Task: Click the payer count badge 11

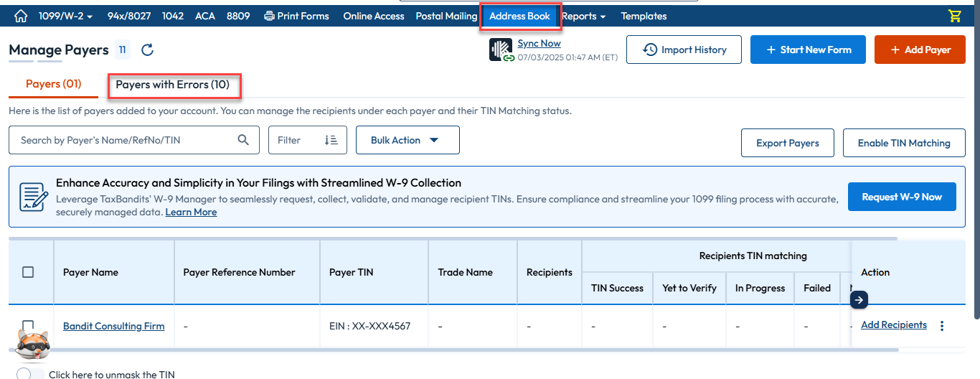Action: tap(123, 50)
